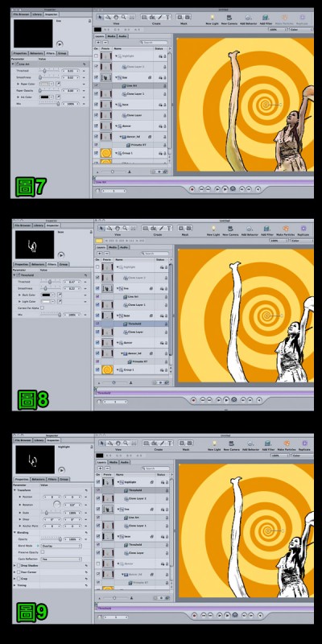
Task: Click Add Filter icon in the 圖8 window
Action: [268, 229]
